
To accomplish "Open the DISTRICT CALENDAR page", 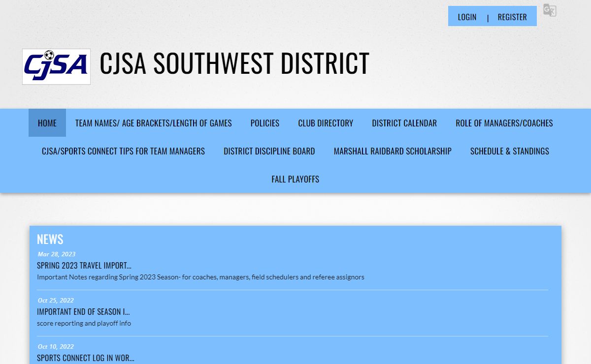I will pos(404,123).
